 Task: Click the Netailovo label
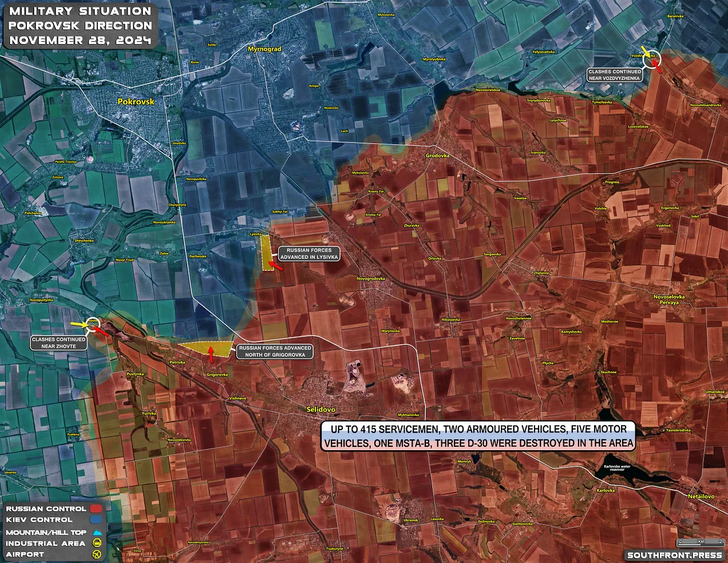coord(701,496)
